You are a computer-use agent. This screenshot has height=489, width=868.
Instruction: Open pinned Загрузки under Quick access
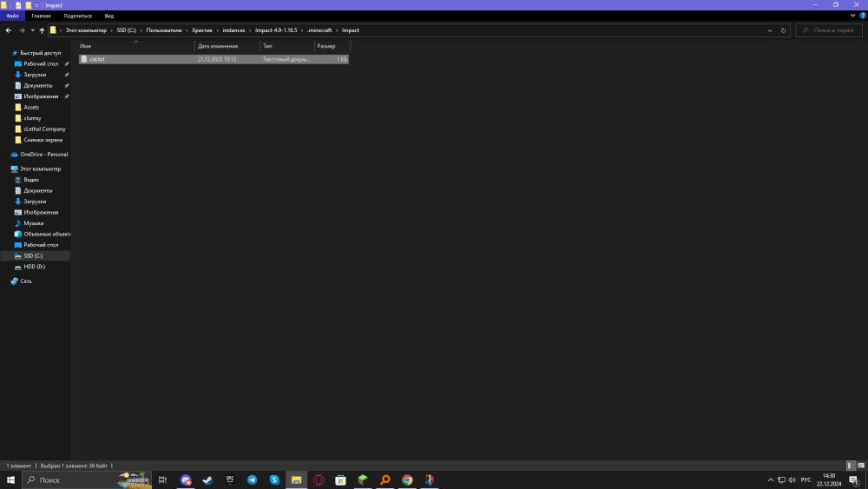pos(35,75)
